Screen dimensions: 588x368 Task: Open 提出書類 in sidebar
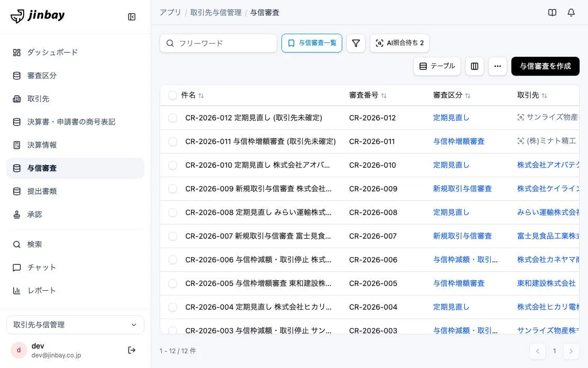[x=75, y=191]
